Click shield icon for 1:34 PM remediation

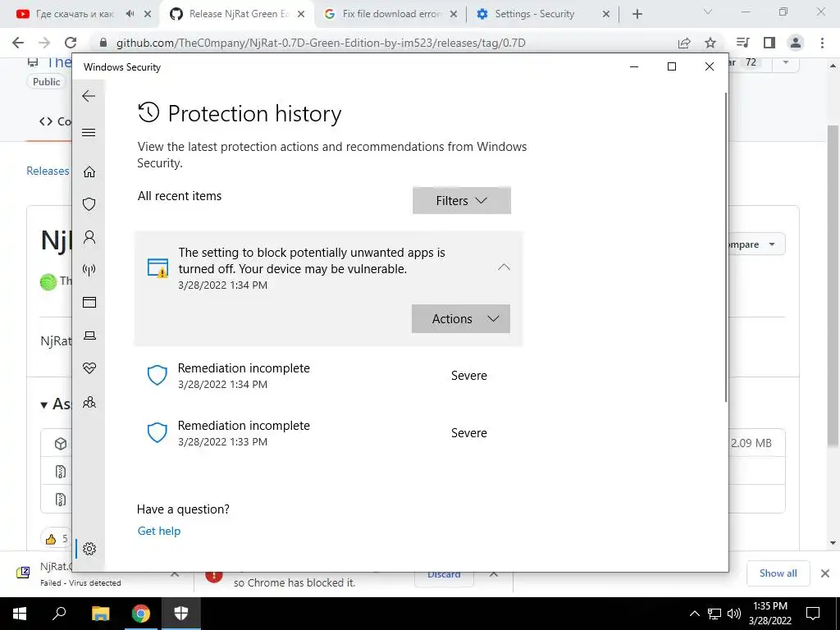tap(157, 376)
